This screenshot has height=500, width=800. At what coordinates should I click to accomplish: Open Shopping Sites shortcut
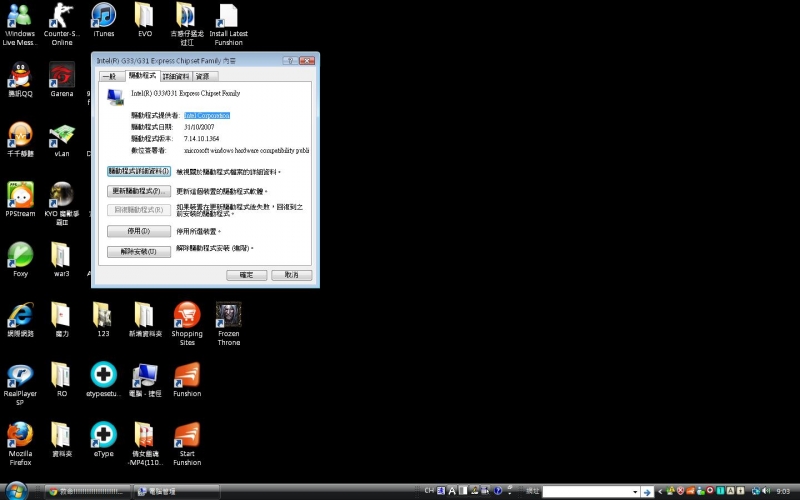click(187, 324)
